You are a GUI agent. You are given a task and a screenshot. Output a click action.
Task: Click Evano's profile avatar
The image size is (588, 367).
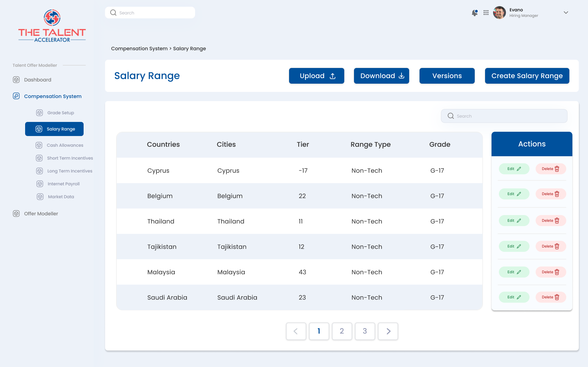(499, 13)
